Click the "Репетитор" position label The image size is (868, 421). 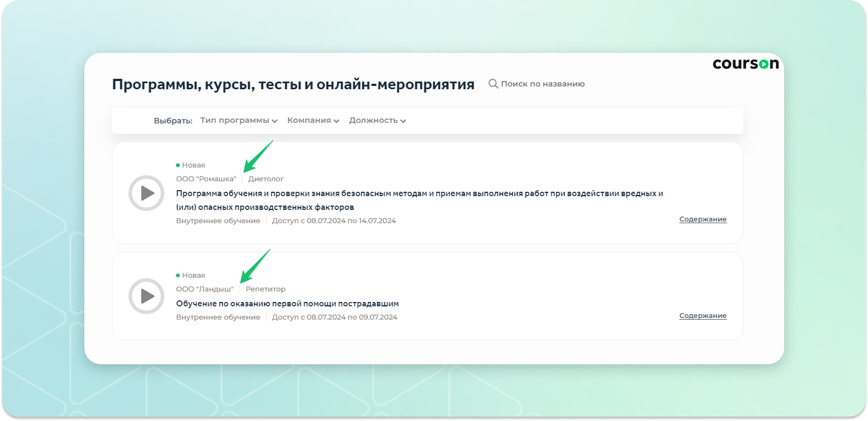[x=265, y=289]
